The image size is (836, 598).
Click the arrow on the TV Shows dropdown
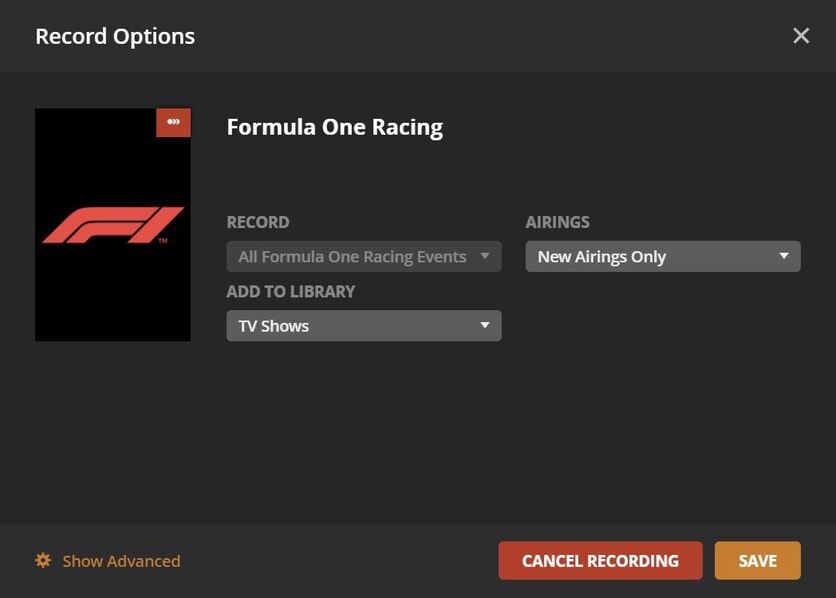pos(485,325)
